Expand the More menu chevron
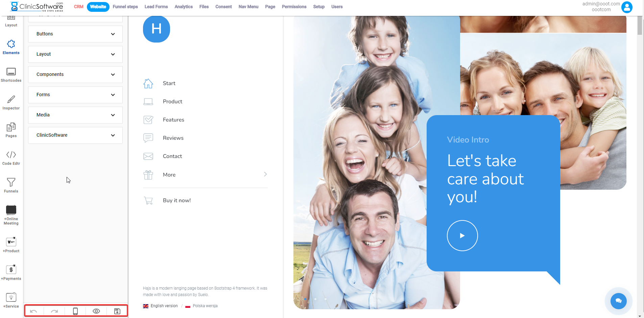644x318 pixels. (x=265, y=174)
